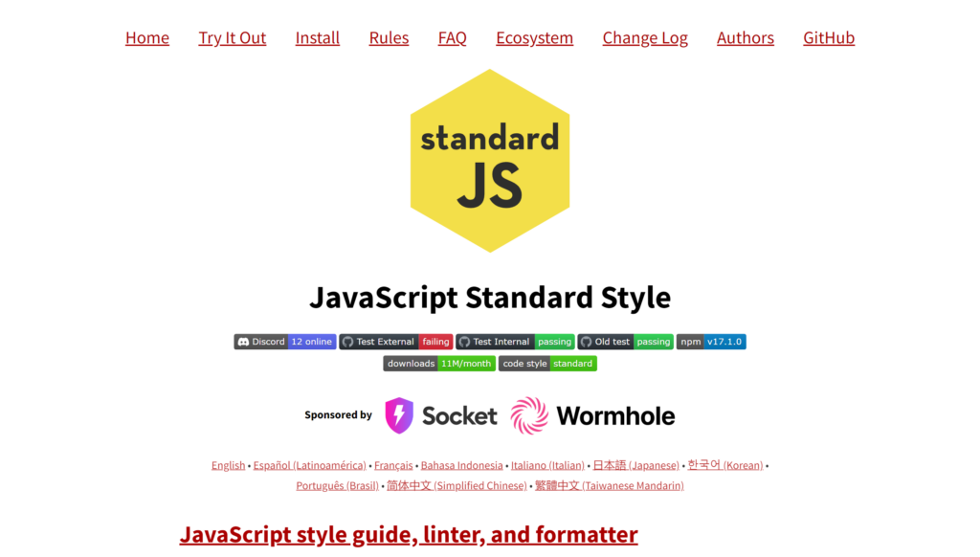Open the Home navigation link

(x=146, y=37)
